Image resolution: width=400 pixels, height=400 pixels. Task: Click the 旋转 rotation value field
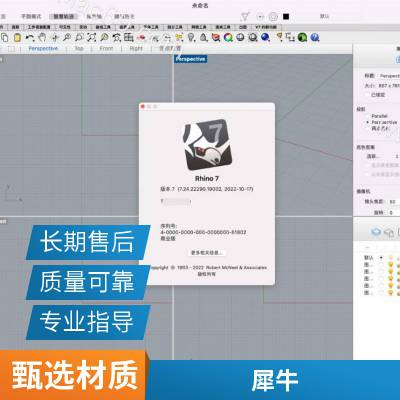(x=393, y=212)
